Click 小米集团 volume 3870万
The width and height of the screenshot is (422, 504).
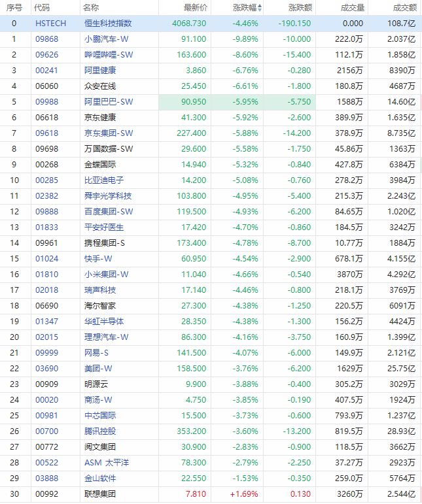click(350, 275)
